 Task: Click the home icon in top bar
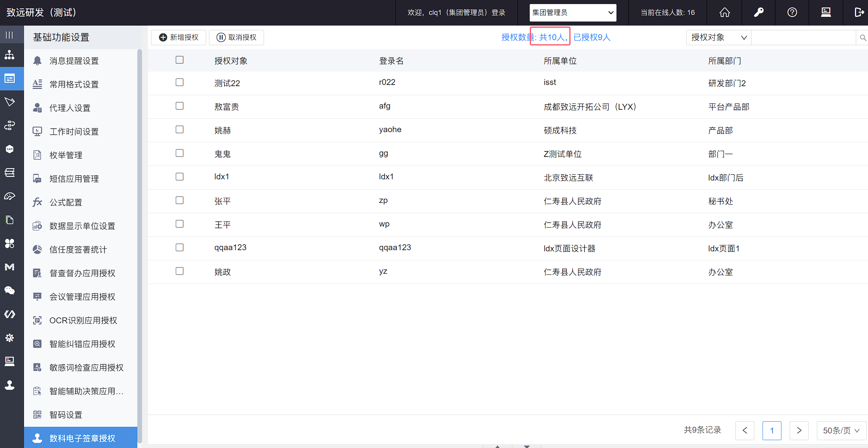click(x=724, y=13)
